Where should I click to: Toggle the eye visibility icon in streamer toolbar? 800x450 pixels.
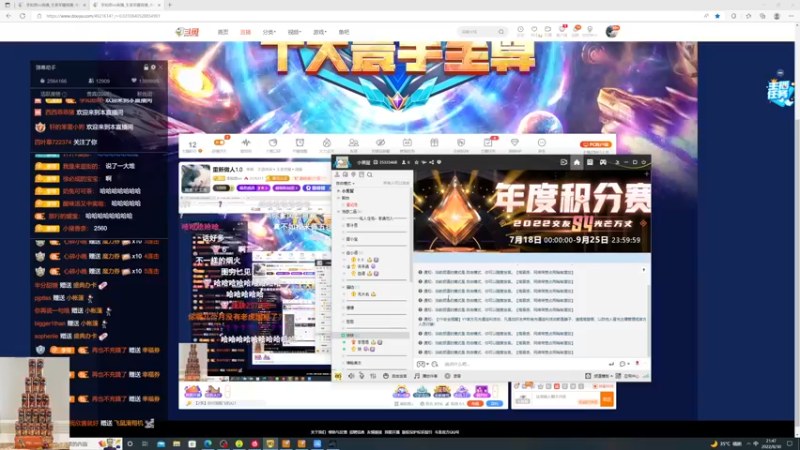point(380,143)
